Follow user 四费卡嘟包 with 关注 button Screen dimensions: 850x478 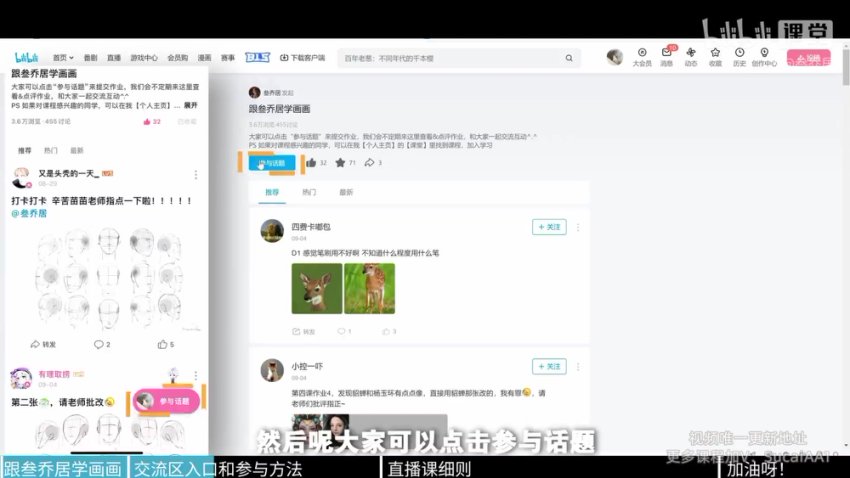tap(549, 227)
